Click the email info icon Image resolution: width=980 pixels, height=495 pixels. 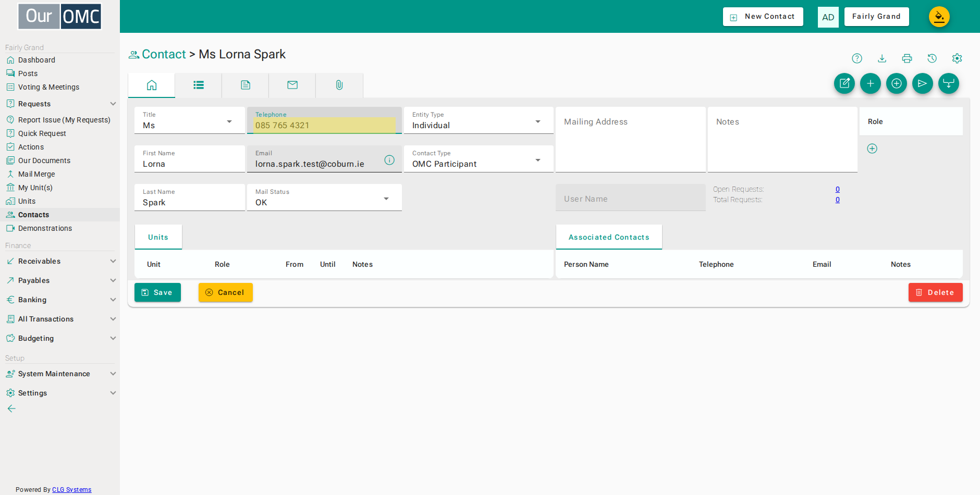coord(389,160)
